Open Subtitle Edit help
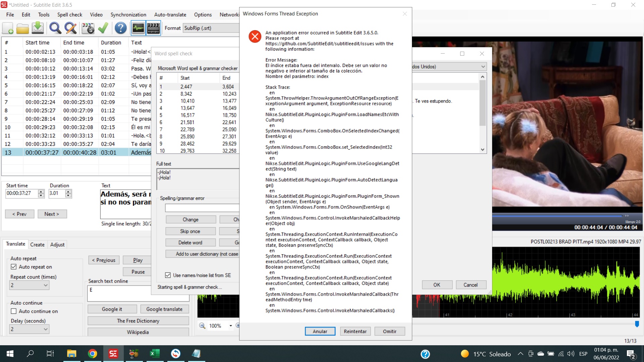Screen dimensions: 644x362 click(x=120, y=28)
